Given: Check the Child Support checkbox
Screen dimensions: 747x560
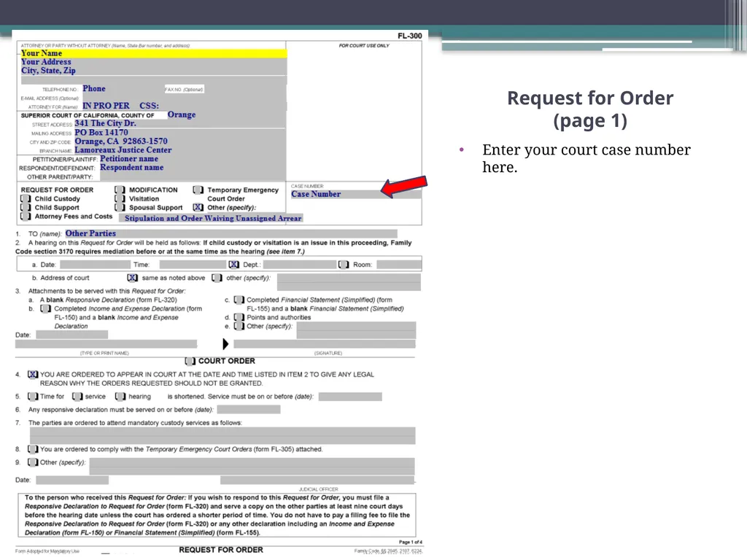Looking at the screenshot, I should 26,208.
